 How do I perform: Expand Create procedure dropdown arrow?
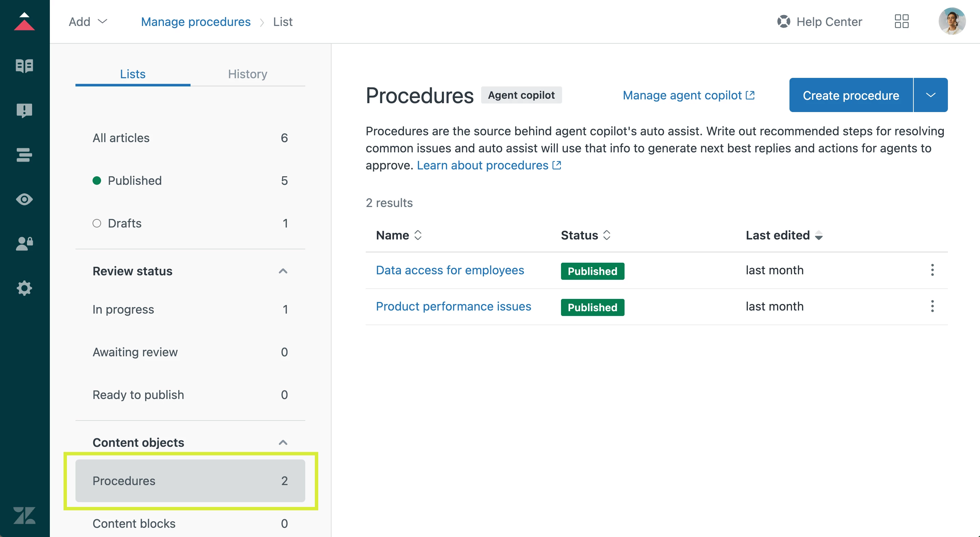tap(930, 95)
